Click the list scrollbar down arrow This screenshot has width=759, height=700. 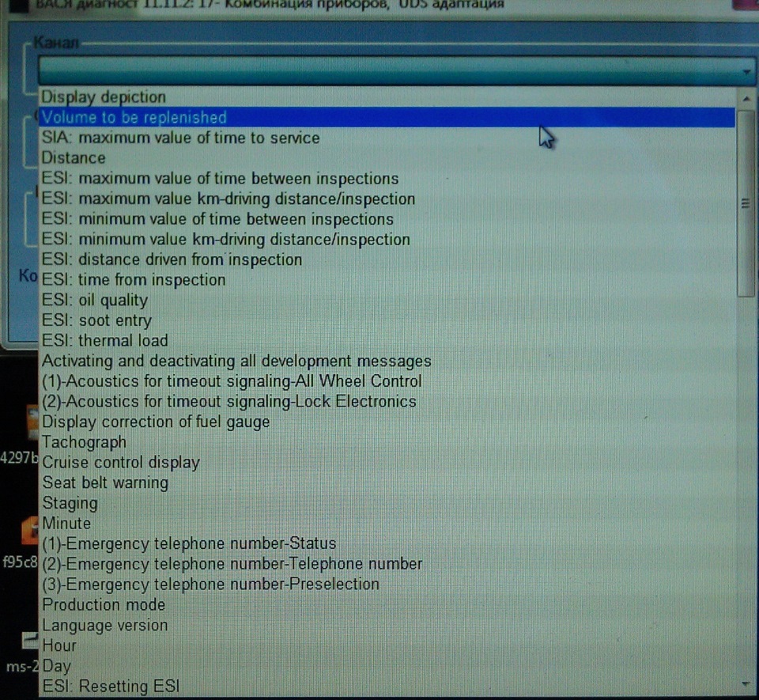(x=746, y=684)
